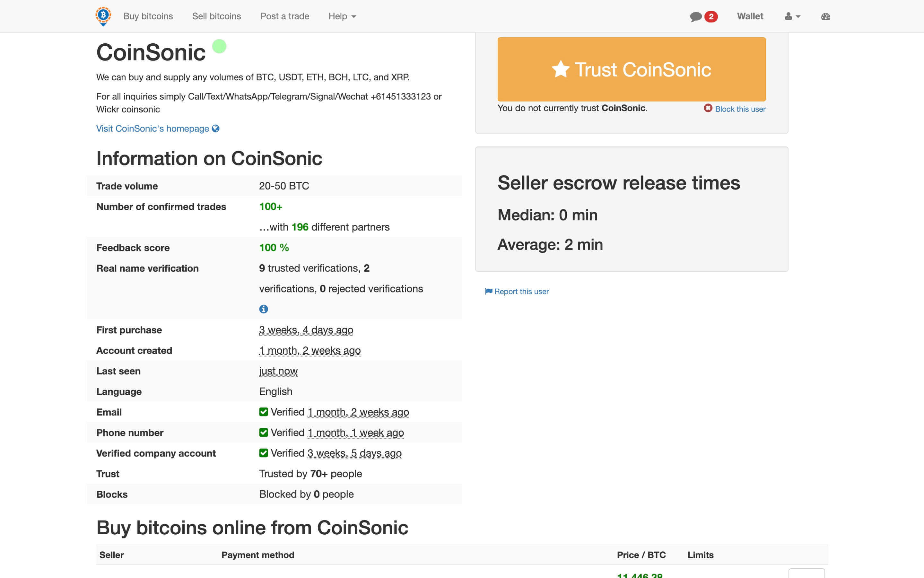This screenshot has width=924, height=578.
Task: Click the flag icon beside Report this user
Action: [x=488, y=291]
